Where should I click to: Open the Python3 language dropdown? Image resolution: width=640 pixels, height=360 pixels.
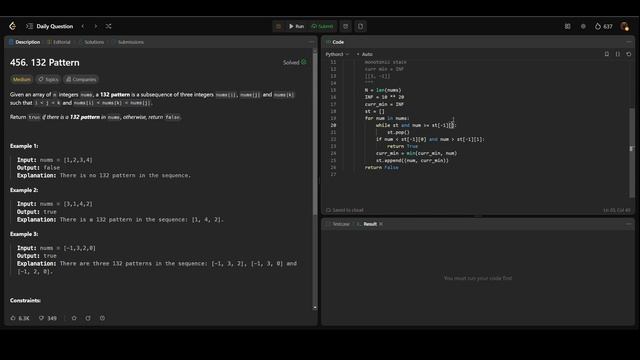pyautogui.click(x=337, y=54)
